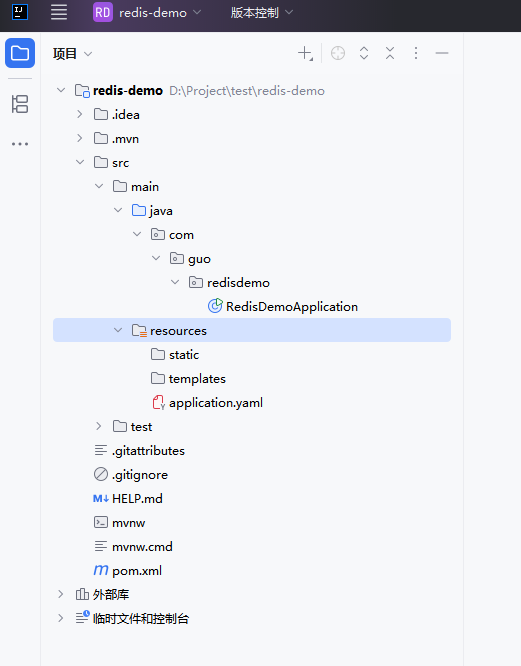Click the Project tool window folder icon

20,53
